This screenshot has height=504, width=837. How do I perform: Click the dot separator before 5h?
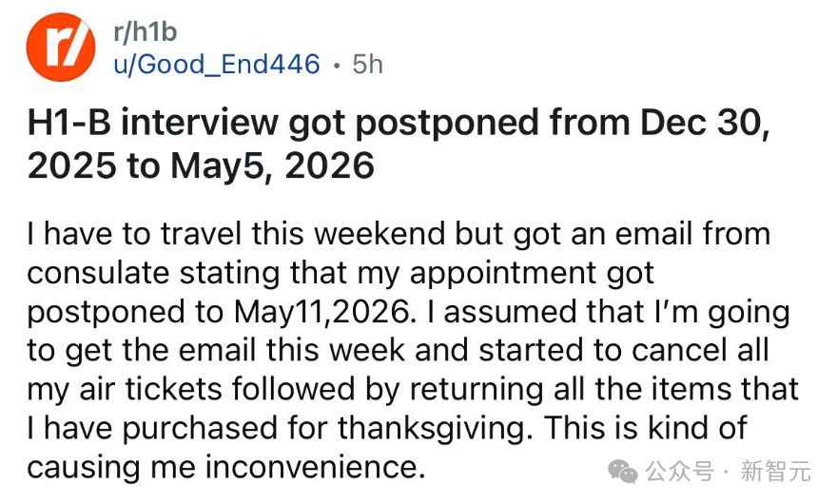(337, 65)
